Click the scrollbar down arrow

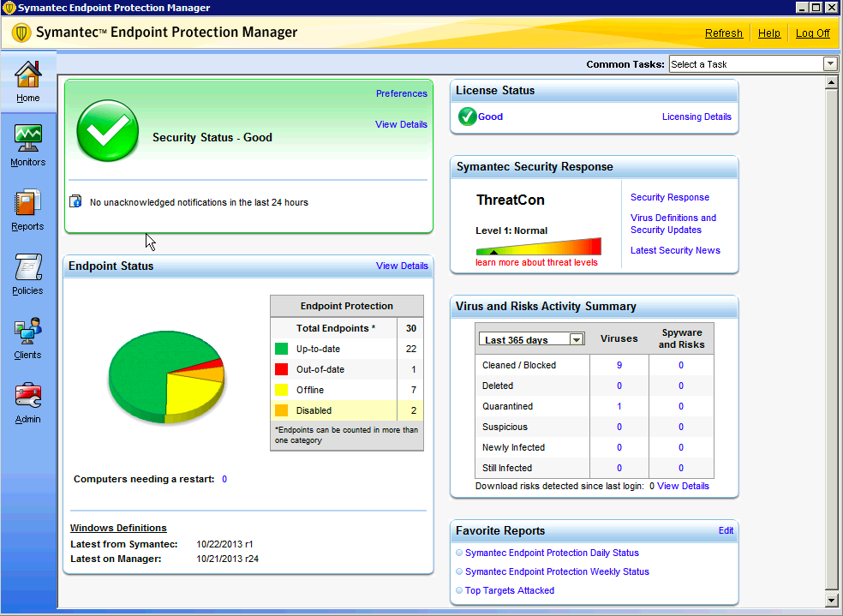tap(831, 600)
